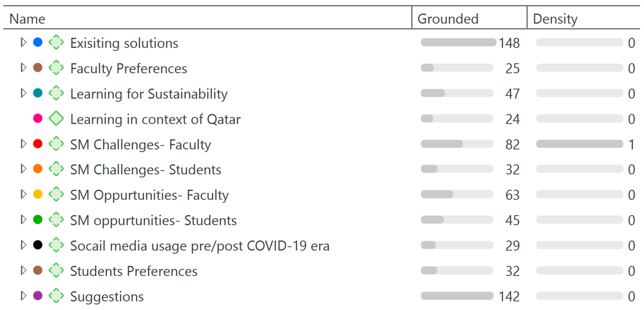Click the Learning in context of Qatar diamond icon
Viewport: 644px width, 310px height.
pyautogui.click(x=56, y=118)
